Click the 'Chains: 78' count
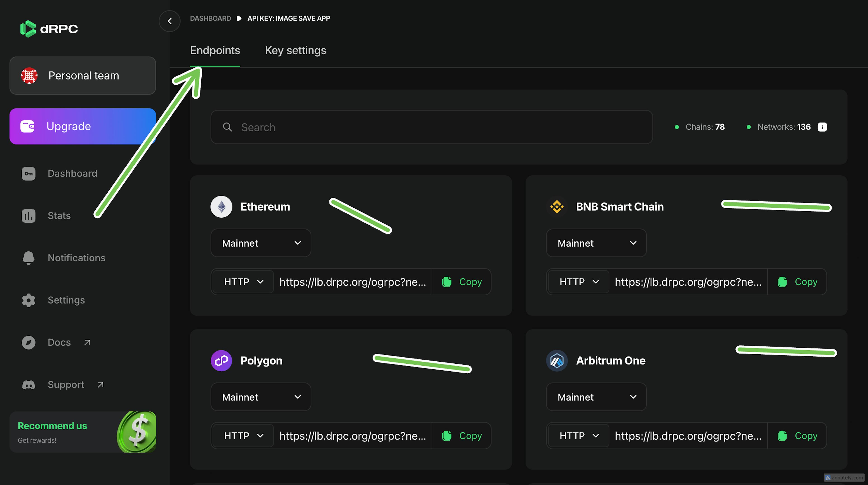Screen dimensions: 868x485 click(705, 127)
